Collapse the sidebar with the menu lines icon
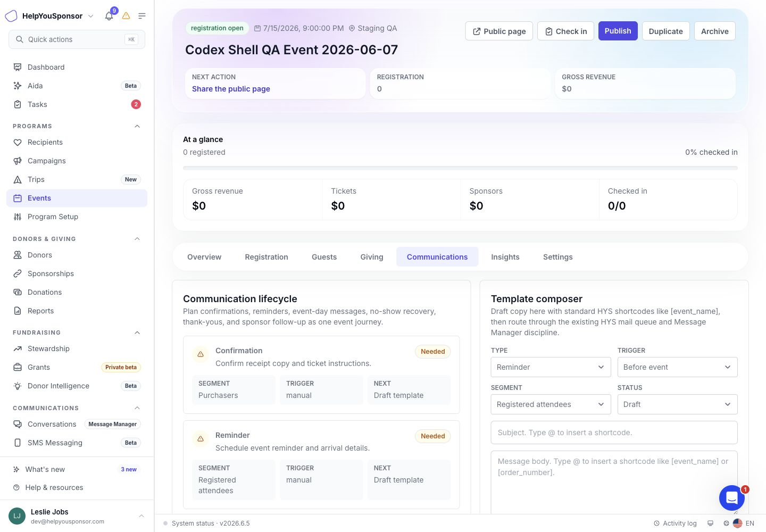The image size is (766, 532). (142, 16)
